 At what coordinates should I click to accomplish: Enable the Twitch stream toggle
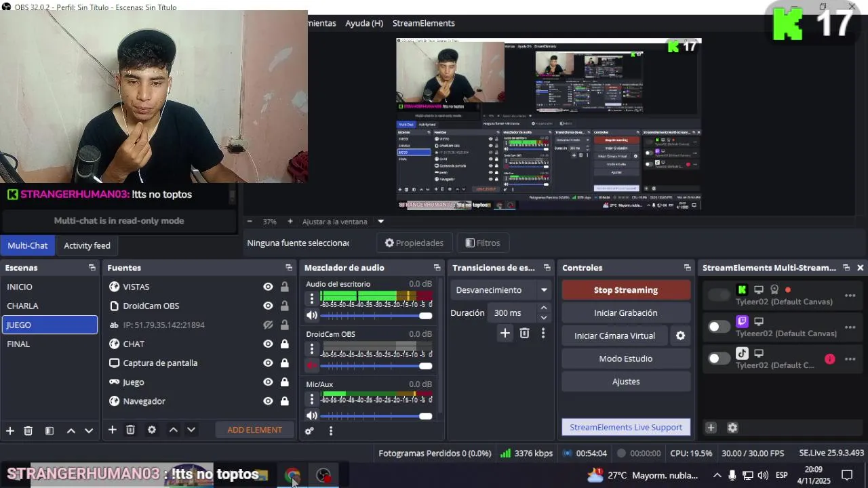coord(719,327)
